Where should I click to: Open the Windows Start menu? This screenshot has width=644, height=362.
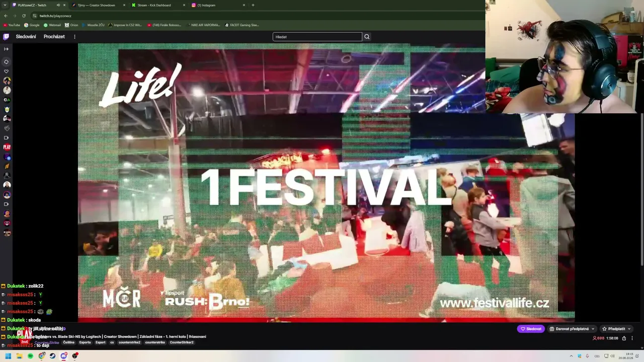pos(8,356)
